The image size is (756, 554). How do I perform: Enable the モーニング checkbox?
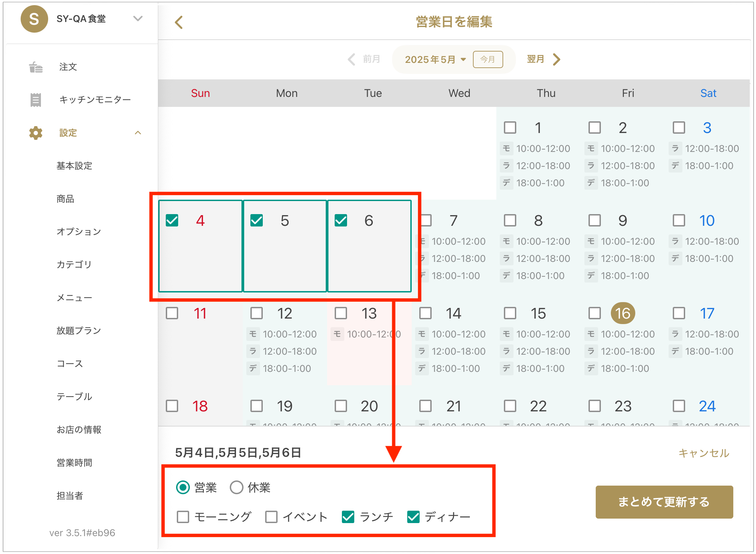click(183, 517)
